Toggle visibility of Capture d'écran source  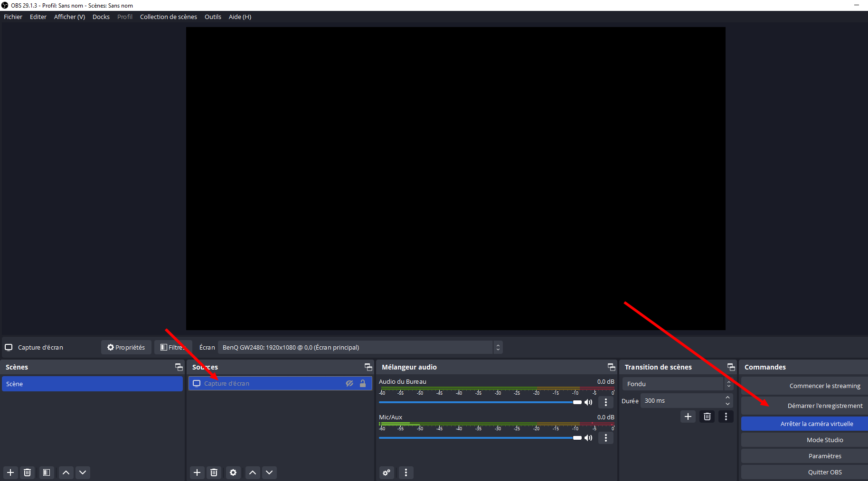point(349,383)
